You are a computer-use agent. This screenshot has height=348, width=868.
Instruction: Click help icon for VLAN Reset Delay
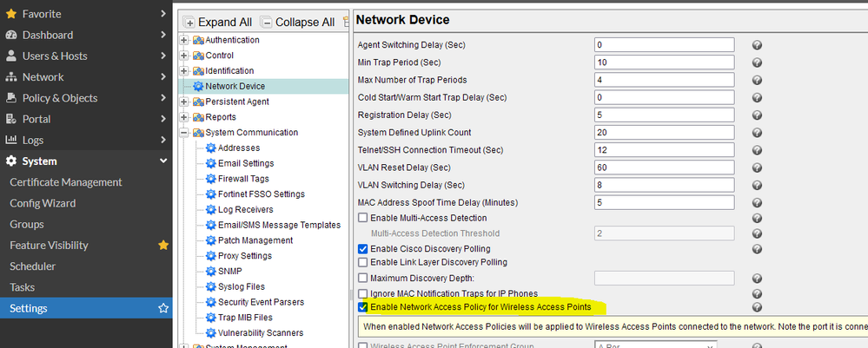tap(757, 168)
